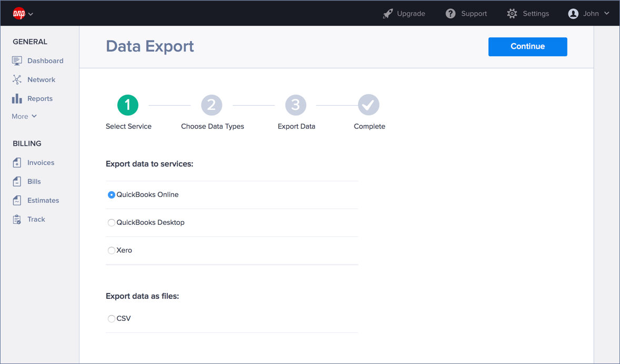Image resolution: width=620 pixels, height=364 pixels.
Task: Select the CSV radio button
Action: pyautogui.click(x=111, y=319)
